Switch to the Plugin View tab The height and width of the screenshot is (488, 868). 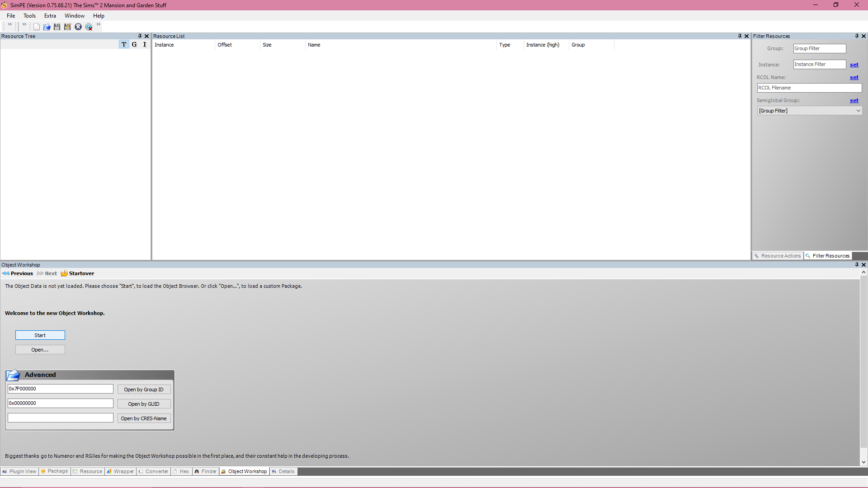click(19, 471)
